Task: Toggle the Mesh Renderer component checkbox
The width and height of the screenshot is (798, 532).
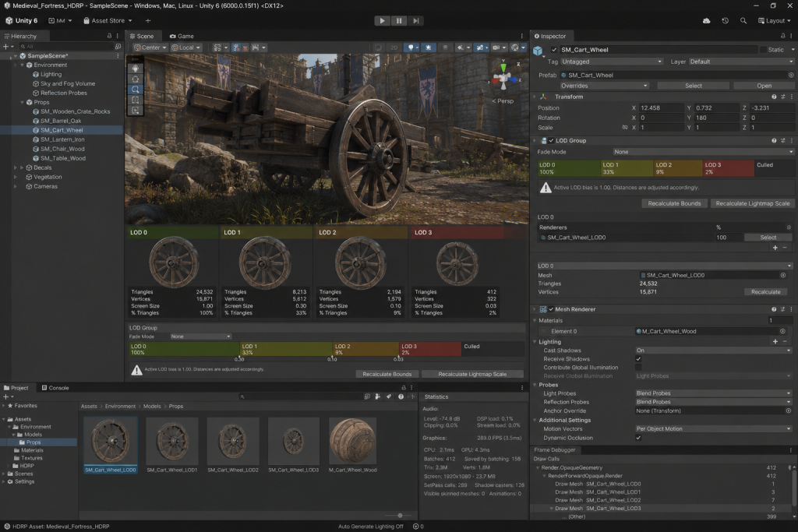Action: [551, 309]
